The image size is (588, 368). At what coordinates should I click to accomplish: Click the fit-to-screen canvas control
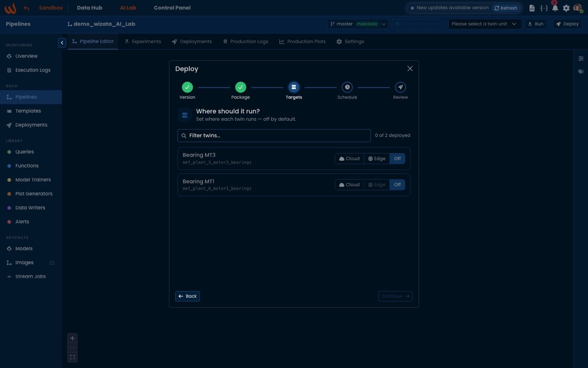click(72, 357)
